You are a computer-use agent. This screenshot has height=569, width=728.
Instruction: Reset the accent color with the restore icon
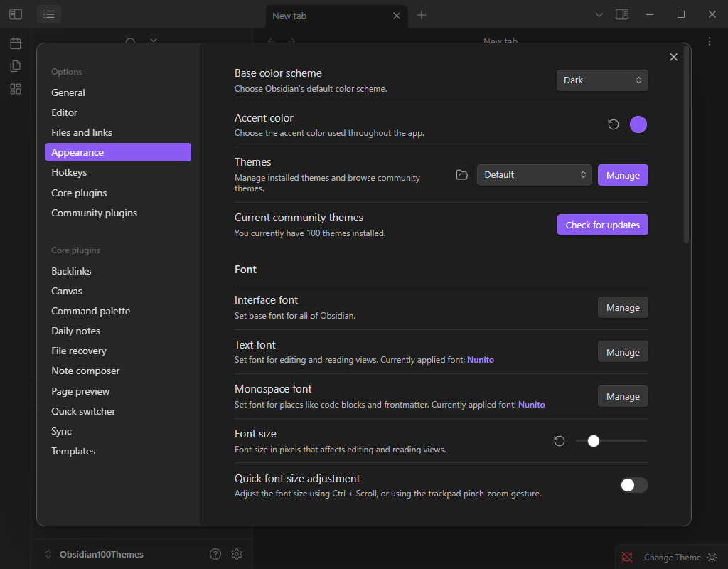coord(613,124)
